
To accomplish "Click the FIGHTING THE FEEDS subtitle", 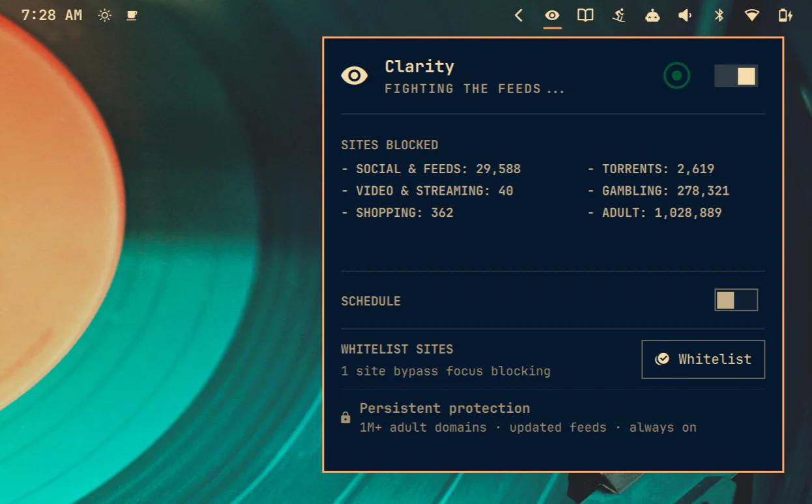I will pos(474,89).
